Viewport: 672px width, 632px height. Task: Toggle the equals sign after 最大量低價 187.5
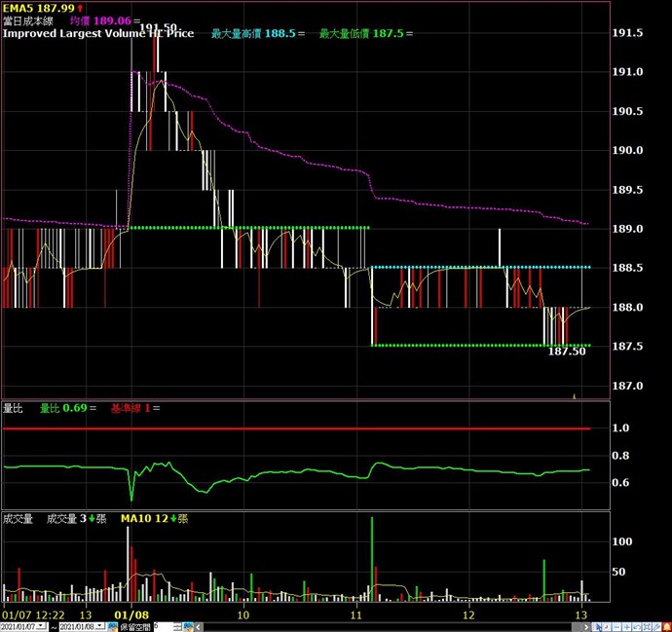(x=409, y=33)
